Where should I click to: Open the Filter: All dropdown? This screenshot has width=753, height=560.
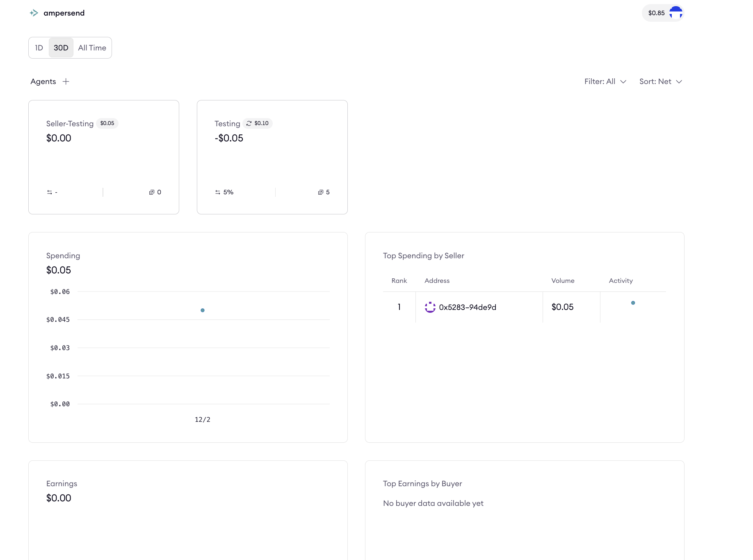[605, 81]
